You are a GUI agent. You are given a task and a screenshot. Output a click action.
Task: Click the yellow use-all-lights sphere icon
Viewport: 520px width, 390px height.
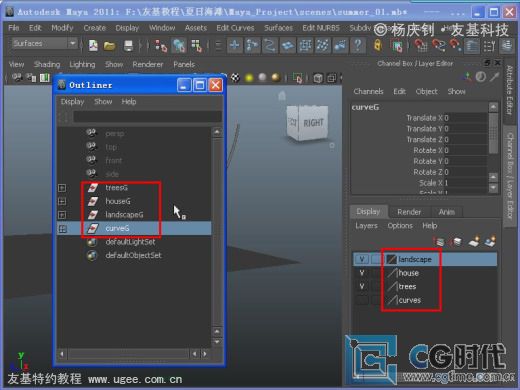tap(249, 78)
